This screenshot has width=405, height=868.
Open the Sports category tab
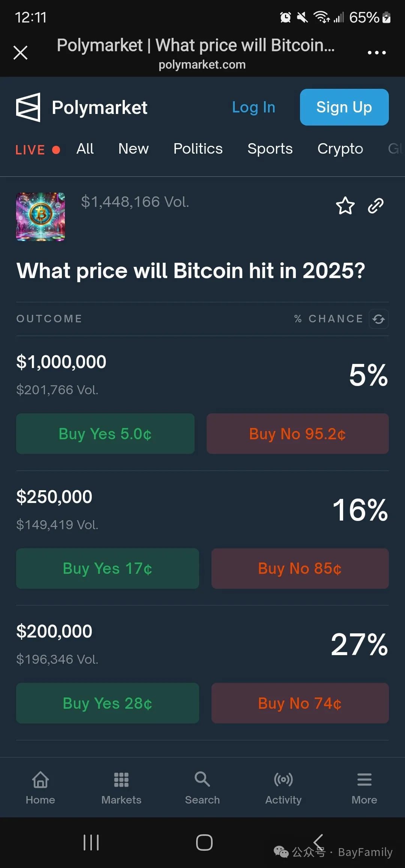click(x=270, y=149)
